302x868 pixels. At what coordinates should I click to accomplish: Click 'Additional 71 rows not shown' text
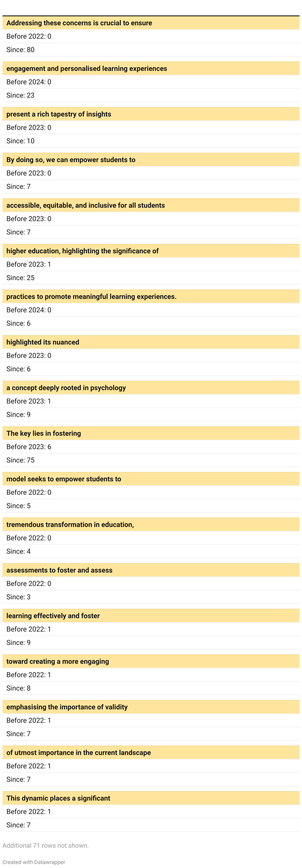46,845
